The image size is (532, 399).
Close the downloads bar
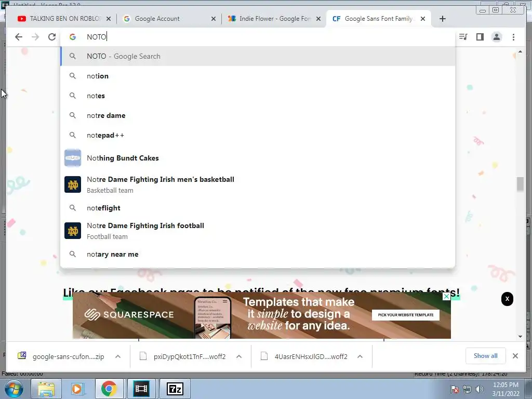(x=515, y=356)
